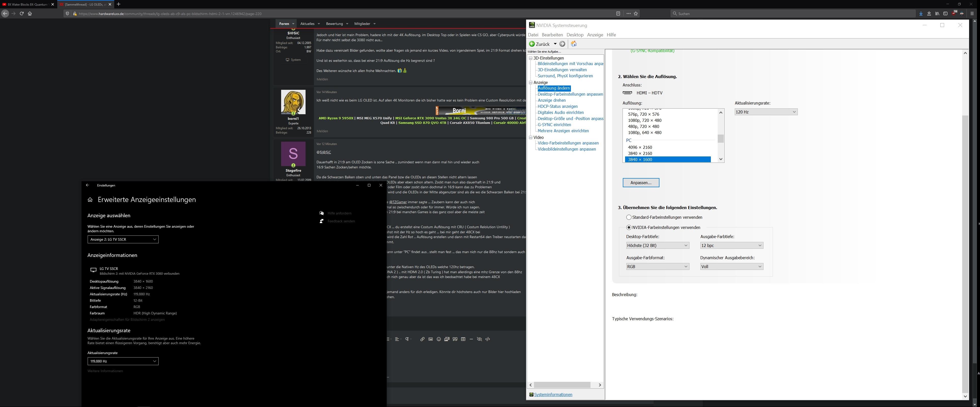
Task: Select NVIDIA-Farbeinstellungen verwenden radio button
Action: (x=628, y=227)
